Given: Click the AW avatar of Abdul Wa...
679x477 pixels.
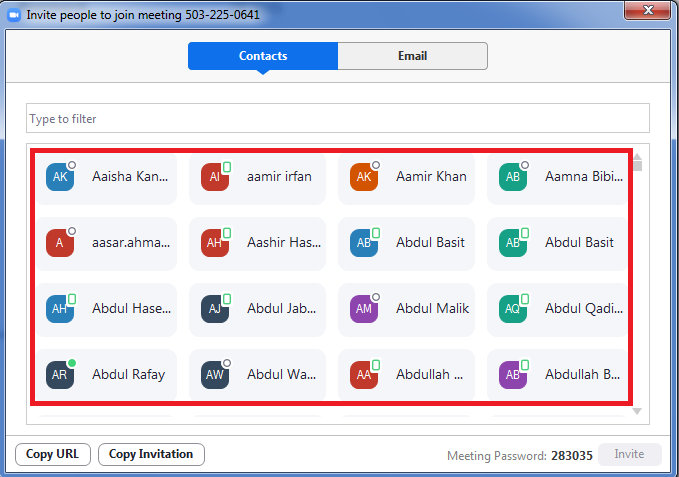Looking at the screenshot, I should [215, 375].
